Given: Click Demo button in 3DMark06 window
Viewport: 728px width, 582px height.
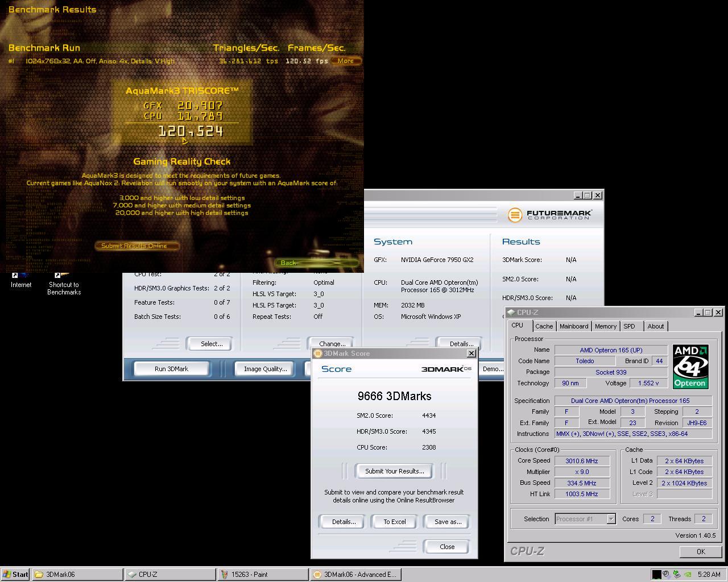Looking at the screenshot, I should pos(493,369).
